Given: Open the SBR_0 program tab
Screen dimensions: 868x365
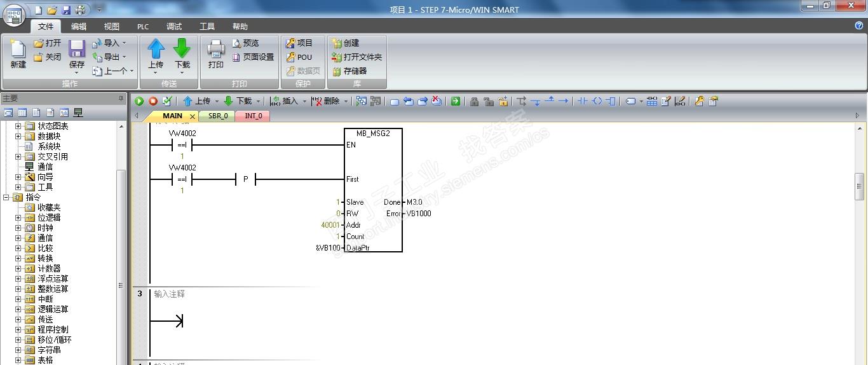Looking at the screenshot, I should coord(218,116).
